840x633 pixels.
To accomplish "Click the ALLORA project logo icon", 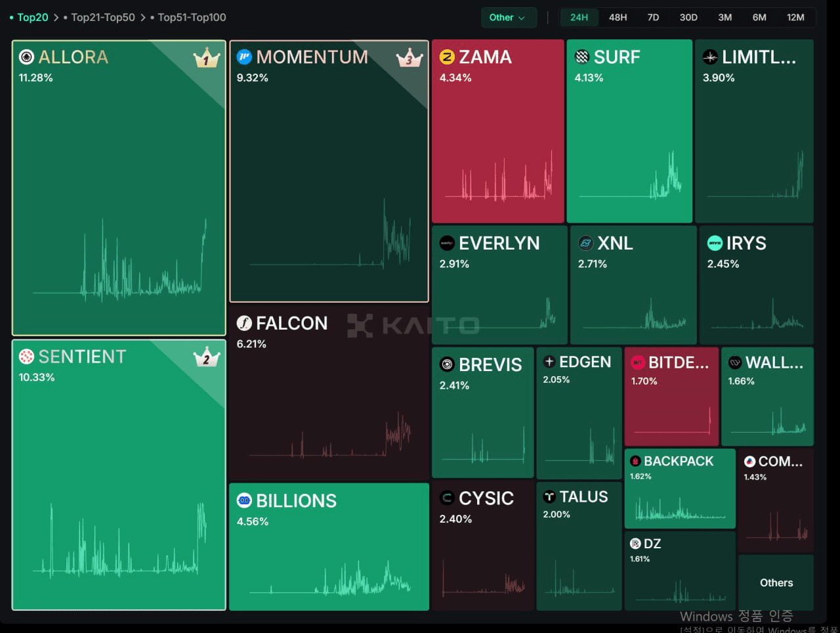I will pos(26,57).
